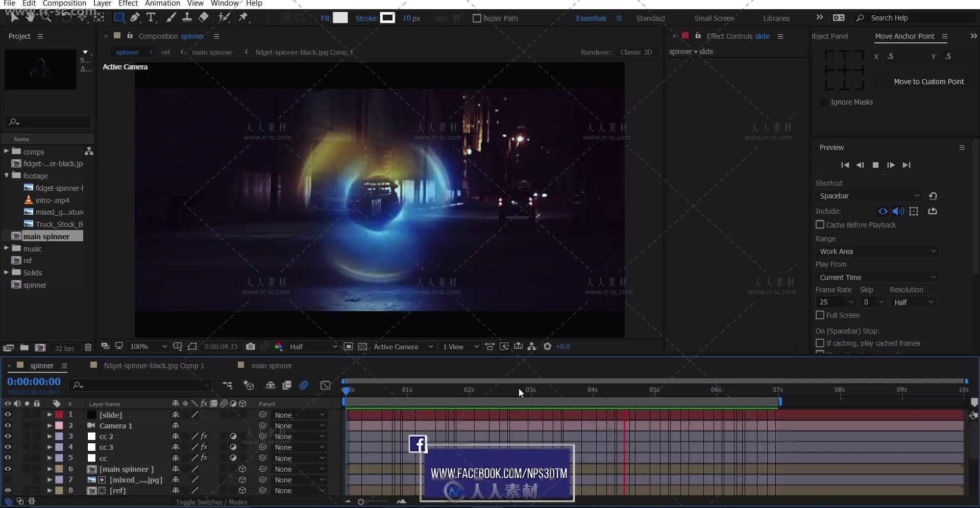Switch to the Essentials workspace

(591, 18)
